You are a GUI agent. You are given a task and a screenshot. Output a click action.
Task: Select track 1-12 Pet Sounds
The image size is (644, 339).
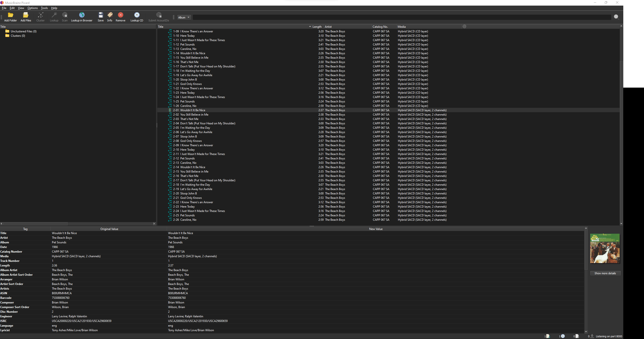pyautogui.click(x=388, y=45)
